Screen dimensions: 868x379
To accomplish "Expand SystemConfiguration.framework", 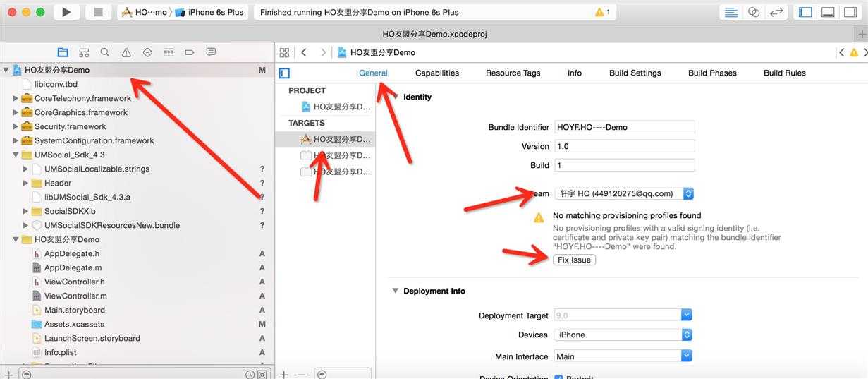I will pyautogui.click(x=16, y=140).
